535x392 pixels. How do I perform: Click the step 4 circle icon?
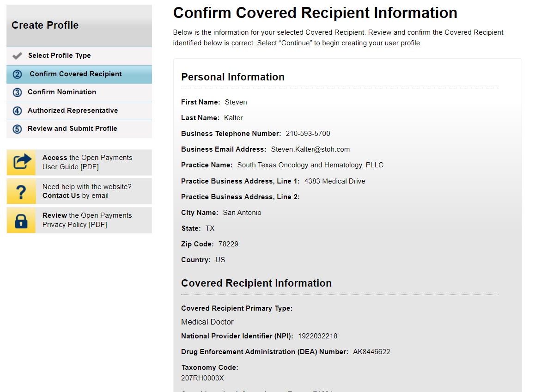[17, 111]
